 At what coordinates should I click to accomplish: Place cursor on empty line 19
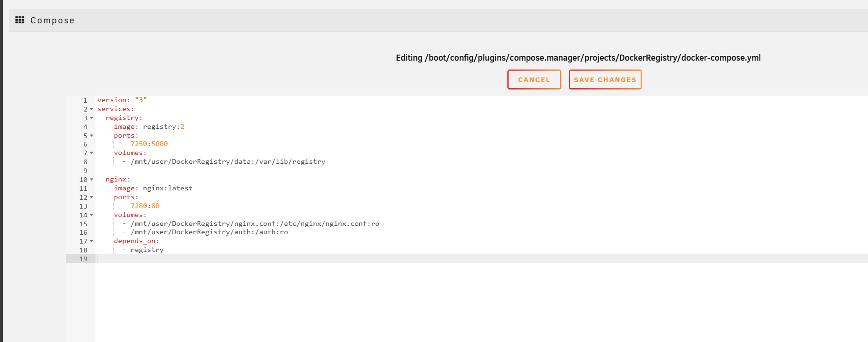[481, 258]
